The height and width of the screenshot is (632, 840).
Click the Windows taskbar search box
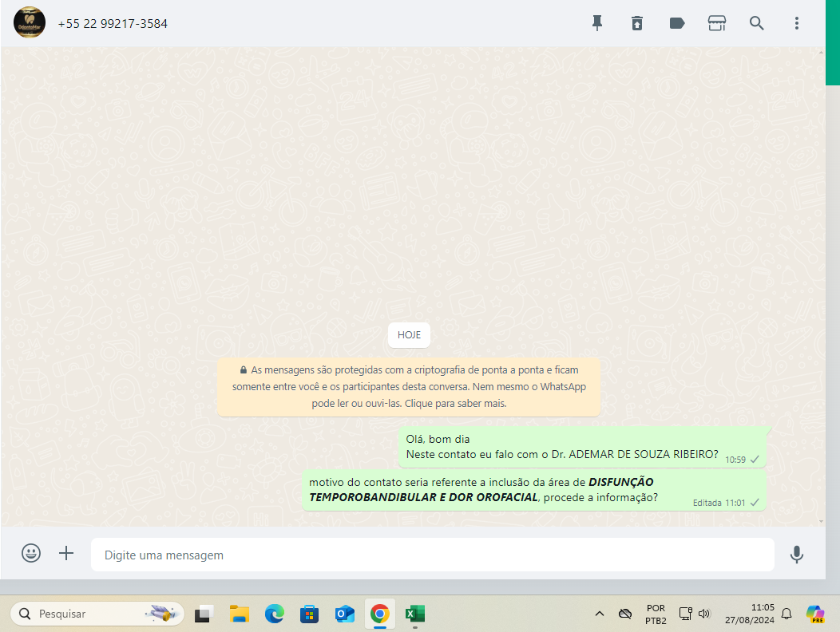point(97,614)
